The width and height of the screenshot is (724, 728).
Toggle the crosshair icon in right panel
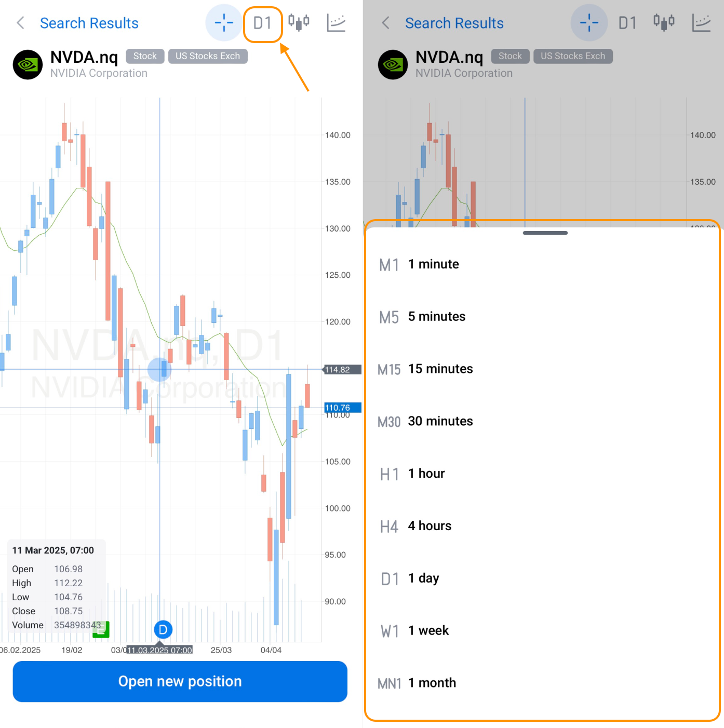coord(589,23)
